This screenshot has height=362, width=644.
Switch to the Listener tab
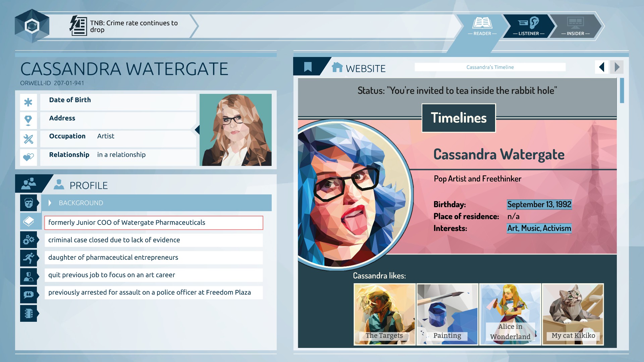pos(529,26)
